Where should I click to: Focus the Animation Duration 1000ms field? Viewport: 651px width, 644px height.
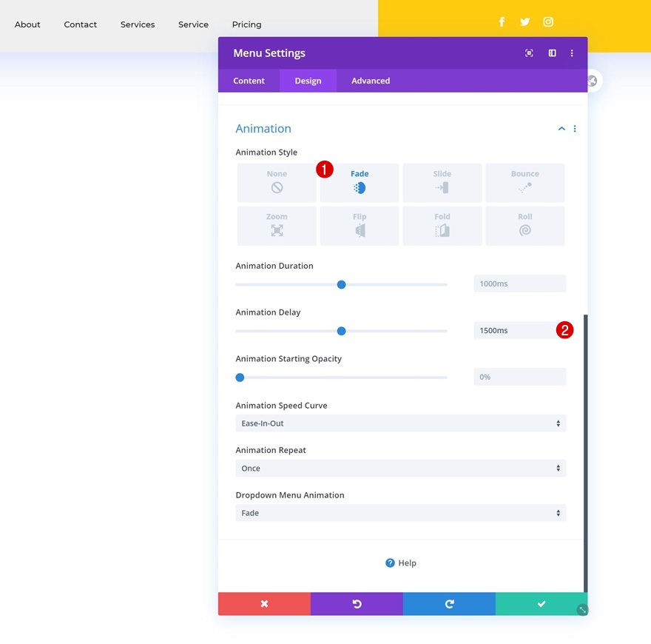click(x=520, y=284)
